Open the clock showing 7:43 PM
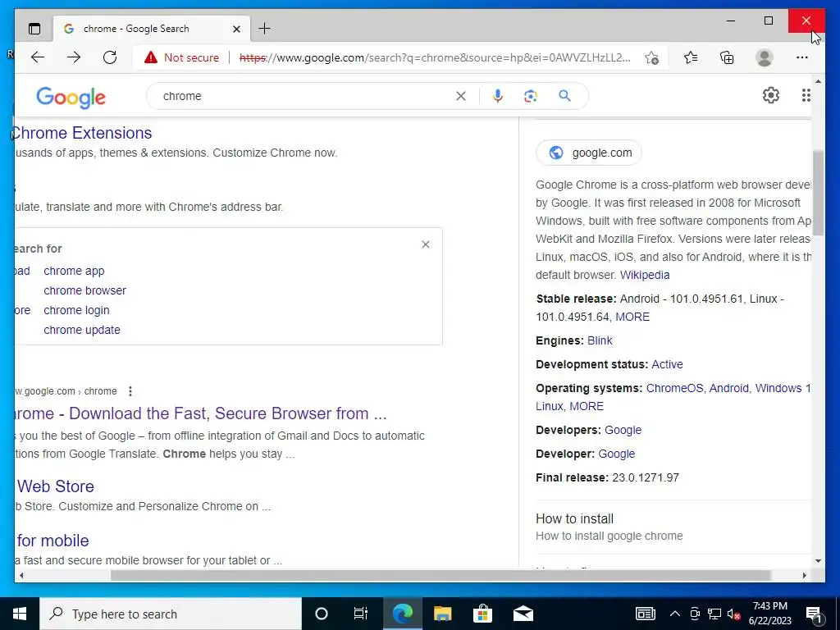840x630 pixels. (x=769, y=614)
